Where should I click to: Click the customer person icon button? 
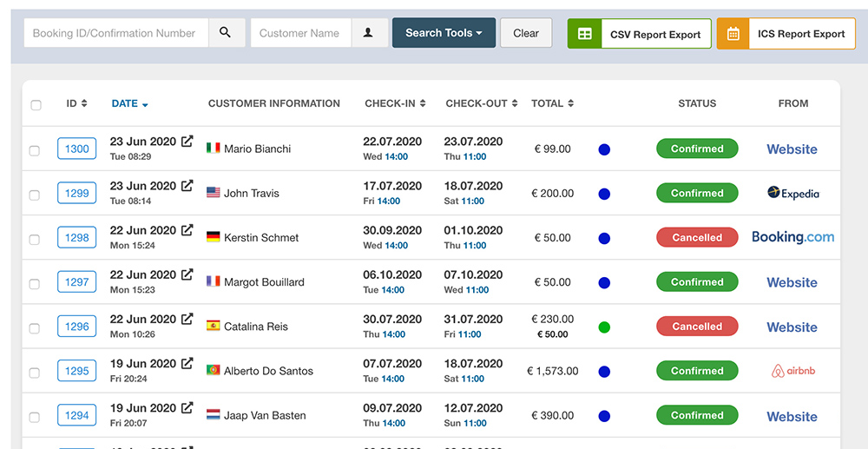coord(369,33)
